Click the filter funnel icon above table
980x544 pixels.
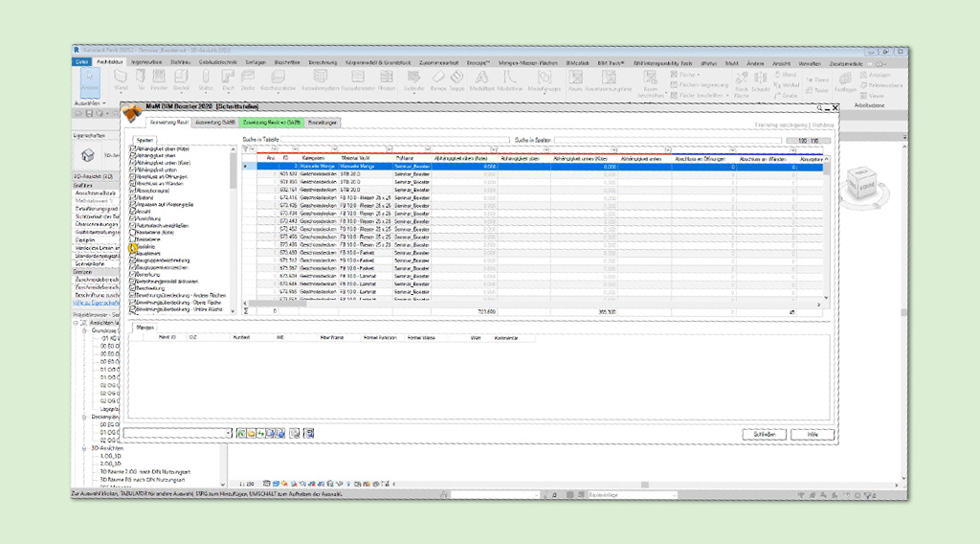[243, 148]
